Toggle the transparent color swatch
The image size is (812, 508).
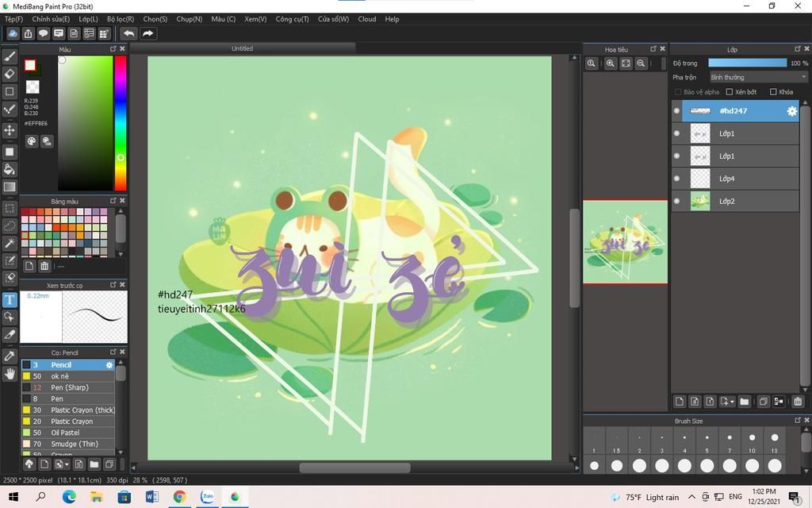tap(33, 87)
